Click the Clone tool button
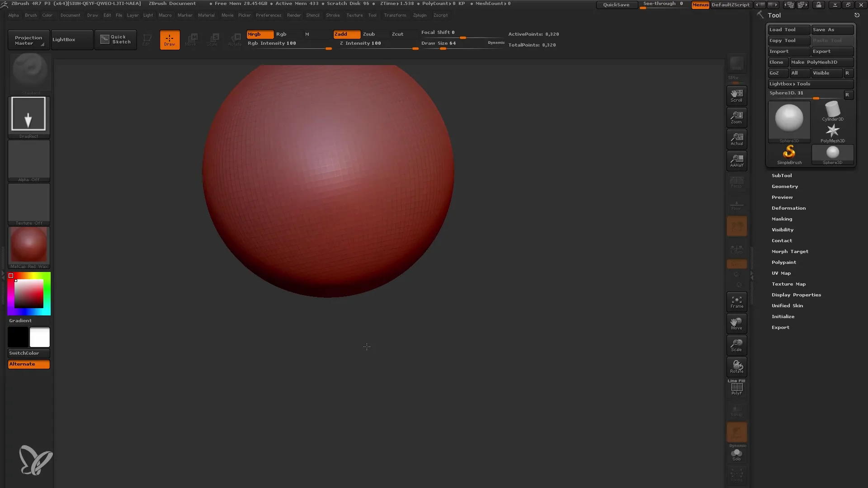This screenshot has width=868, height=488. click(x=776, y=61)
